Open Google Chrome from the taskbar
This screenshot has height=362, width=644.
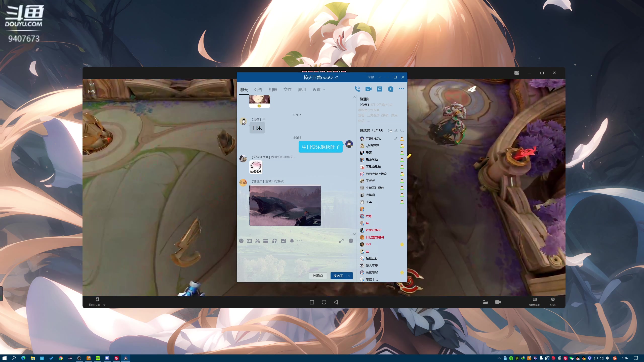tap(61, 358)
